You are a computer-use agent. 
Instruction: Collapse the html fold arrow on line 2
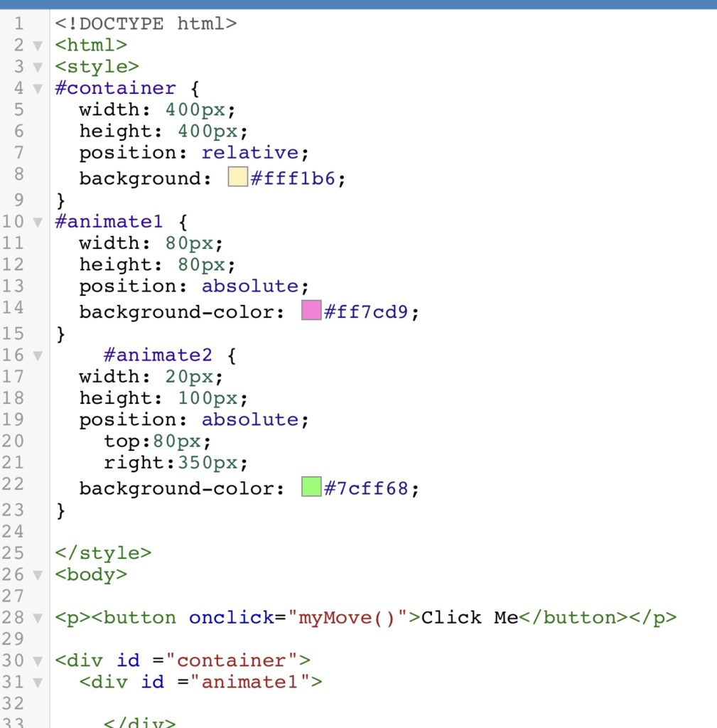tap(38, 45)
